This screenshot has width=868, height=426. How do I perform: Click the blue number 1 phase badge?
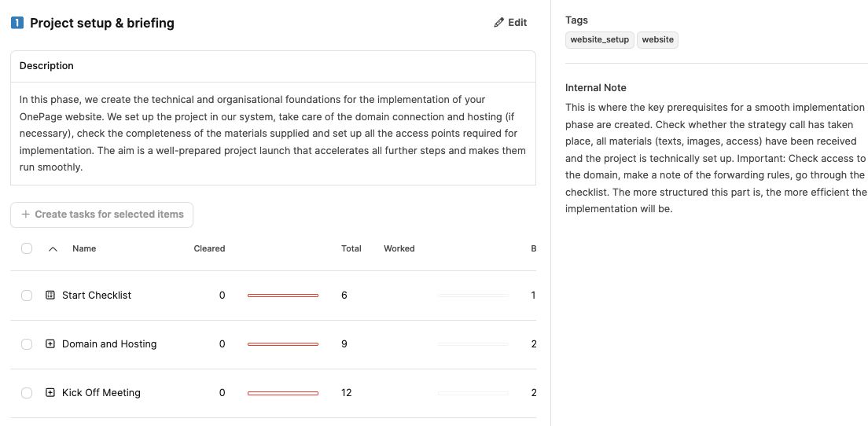coord(17,23)
